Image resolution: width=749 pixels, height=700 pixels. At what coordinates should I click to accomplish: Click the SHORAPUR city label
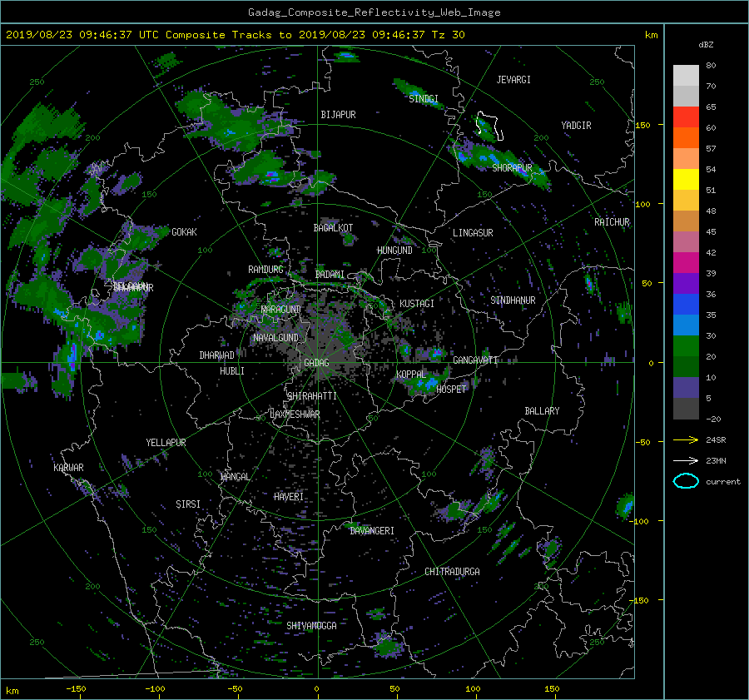pyautogui.click(x=512, y=167)
